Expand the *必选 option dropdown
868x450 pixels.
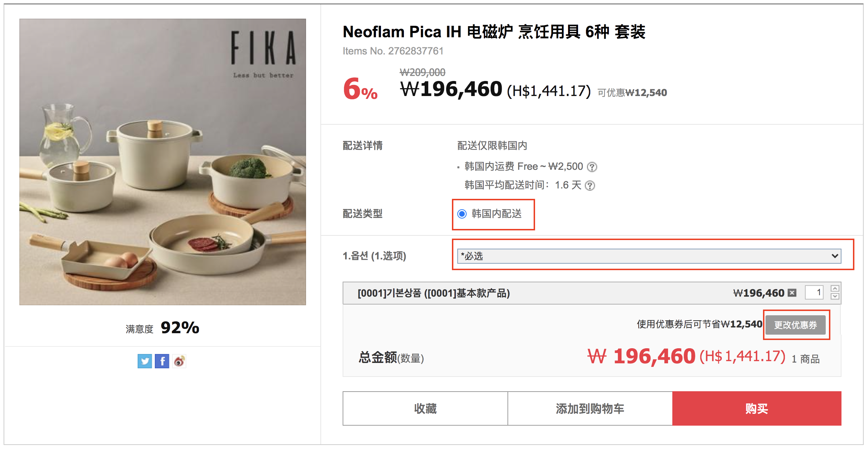(x=649, y=256)
